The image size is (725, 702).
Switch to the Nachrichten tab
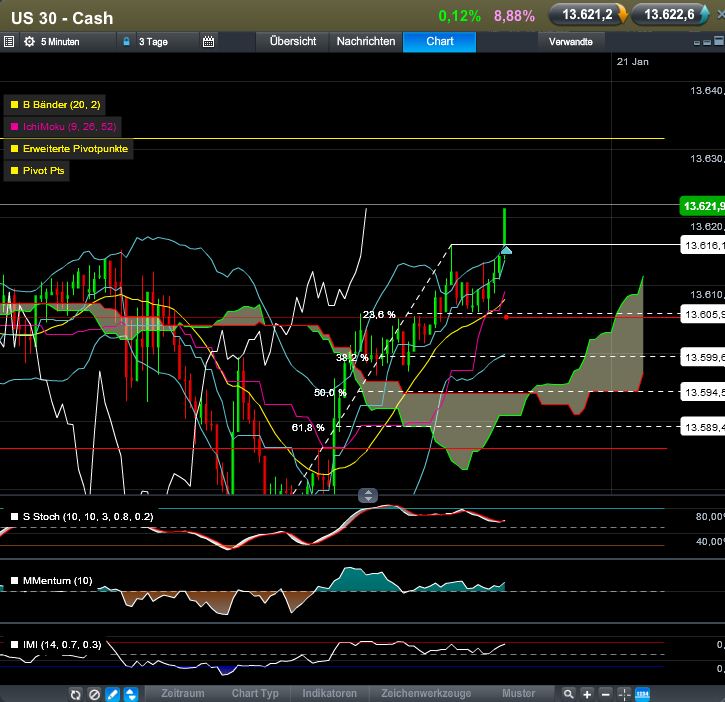tap(364, 42)
